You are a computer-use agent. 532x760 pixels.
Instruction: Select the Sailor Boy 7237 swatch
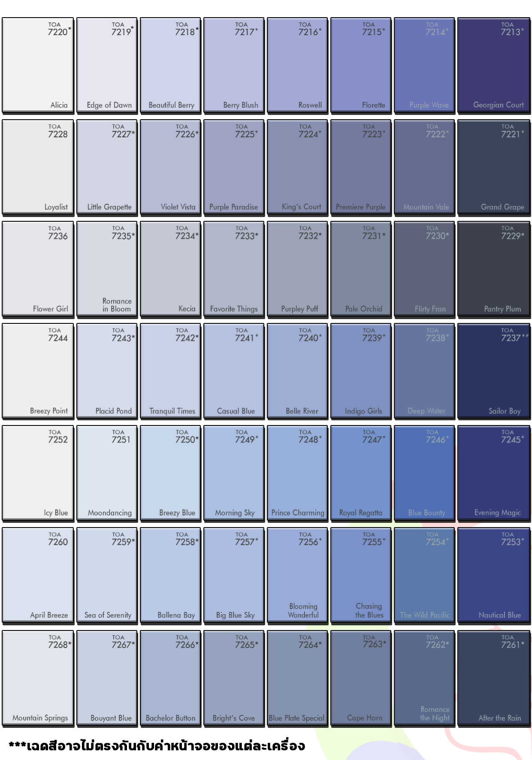tap(494, 371)
